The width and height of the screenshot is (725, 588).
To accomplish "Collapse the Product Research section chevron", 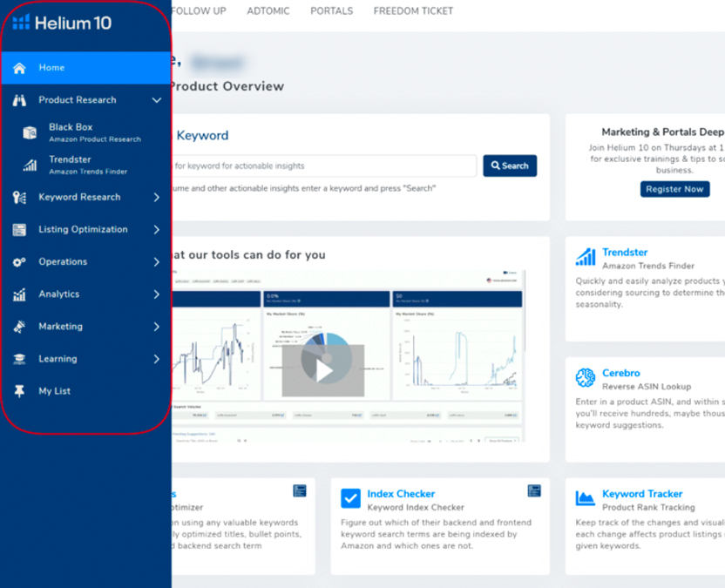I will pos(157,100).
